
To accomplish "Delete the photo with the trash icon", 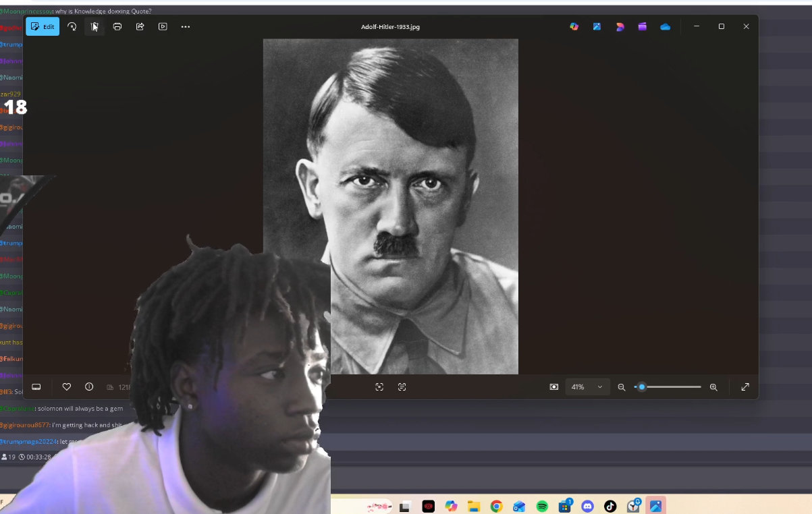I will tap(95, 26).
